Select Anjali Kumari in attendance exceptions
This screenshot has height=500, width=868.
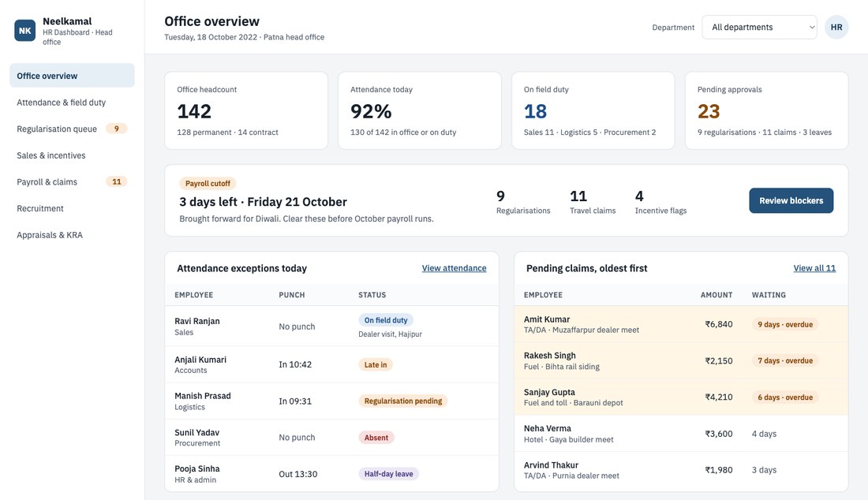tap(331, 364)
